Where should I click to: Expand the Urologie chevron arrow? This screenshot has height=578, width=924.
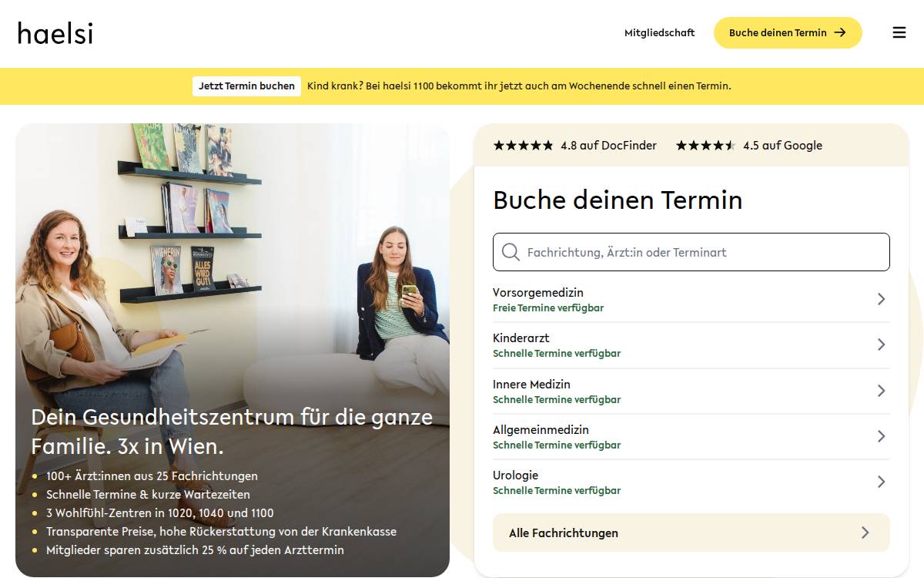point(882,482)
